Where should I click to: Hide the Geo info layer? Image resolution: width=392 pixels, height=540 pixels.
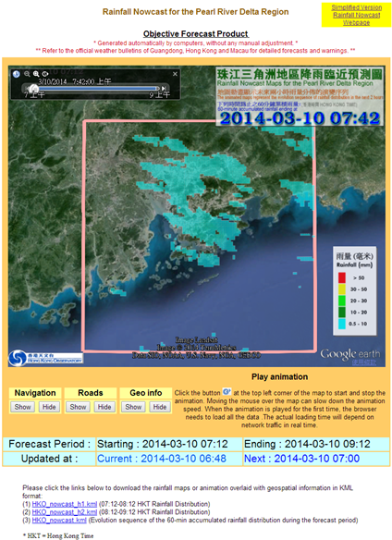tap(160, 407)
